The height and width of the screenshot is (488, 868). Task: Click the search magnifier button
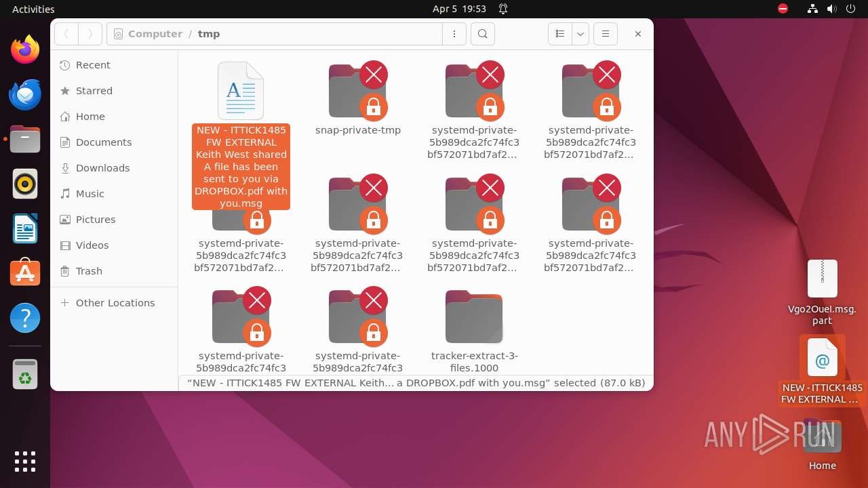[x=483, y=34]
